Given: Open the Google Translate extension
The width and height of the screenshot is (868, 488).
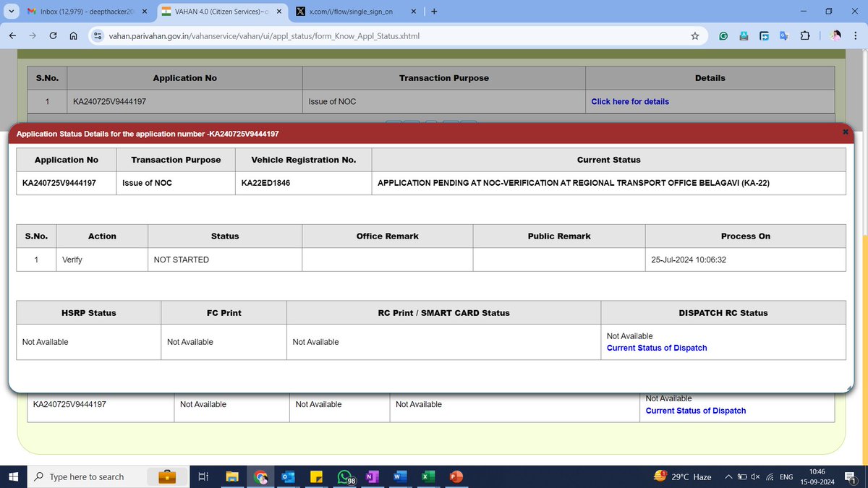Looking at the screenshot, I should 784,35.
